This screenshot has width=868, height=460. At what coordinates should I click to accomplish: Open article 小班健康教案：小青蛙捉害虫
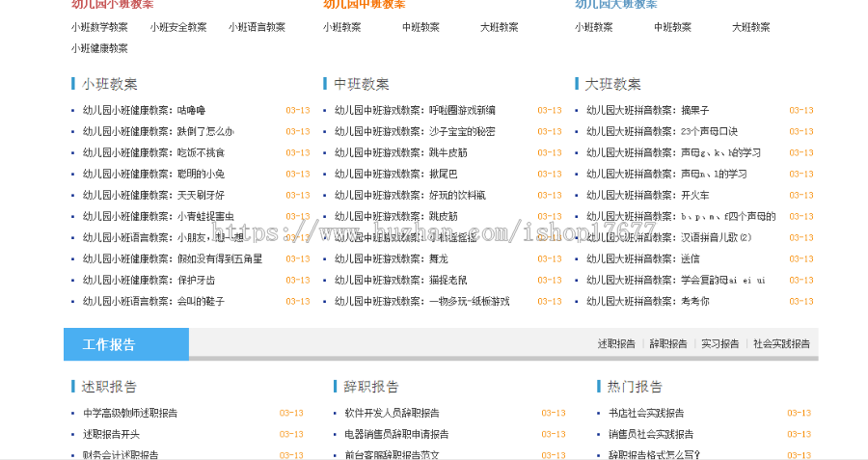158,216
